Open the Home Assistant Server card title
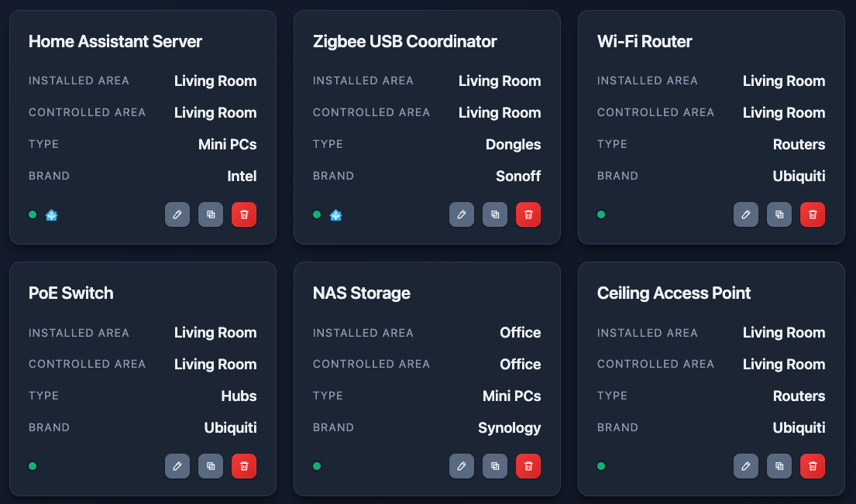The height and width of the screenshot is (504, 856). (115, 41)
